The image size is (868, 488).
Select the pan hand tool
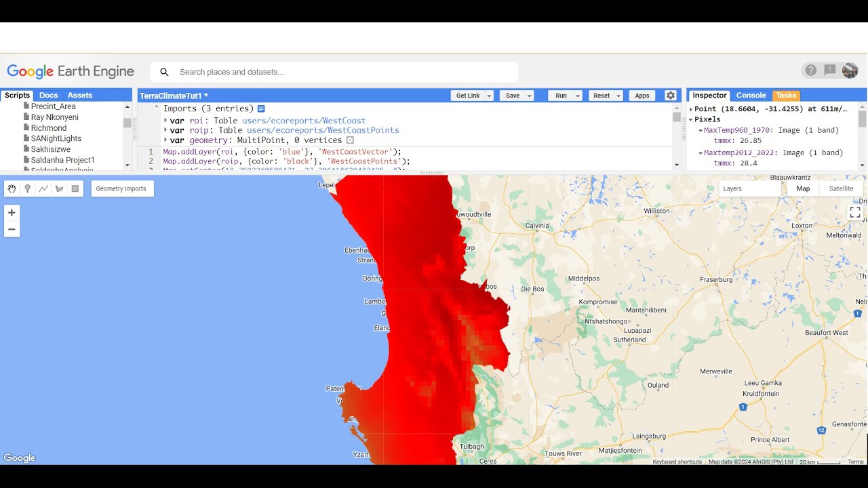tap(12, 189)
